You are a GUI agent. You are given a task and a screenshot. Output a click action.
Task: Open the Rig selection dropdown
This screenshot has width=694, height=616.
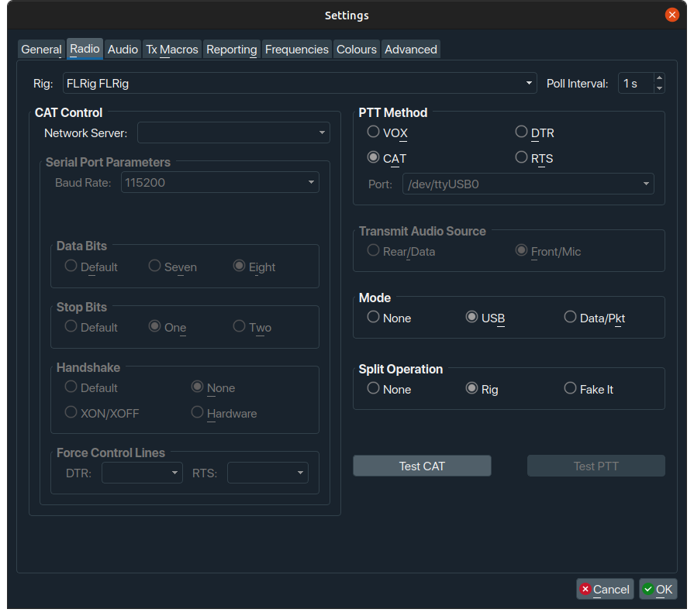click(x=530, y=83)
